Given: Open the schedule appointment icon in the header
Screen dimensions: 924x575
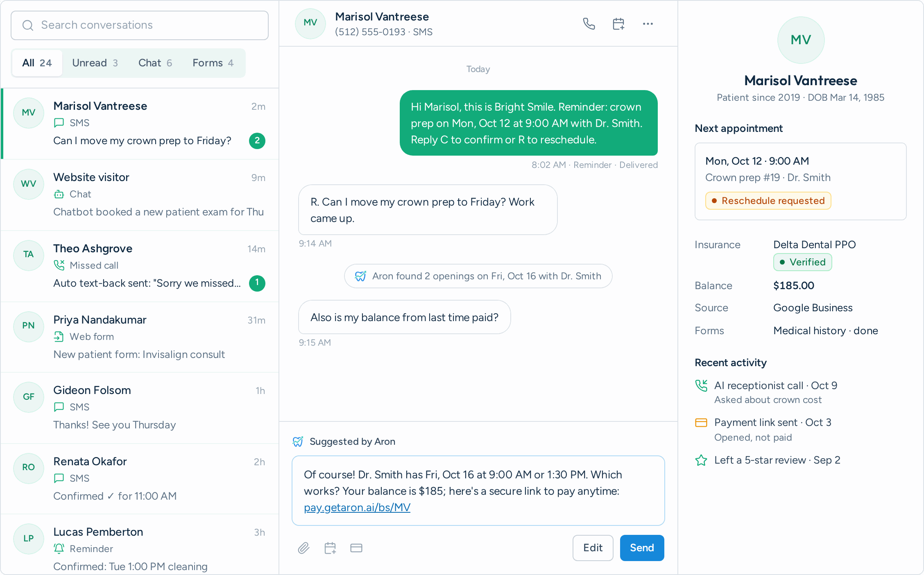Looking at the screenshot, I should point(618,24).
